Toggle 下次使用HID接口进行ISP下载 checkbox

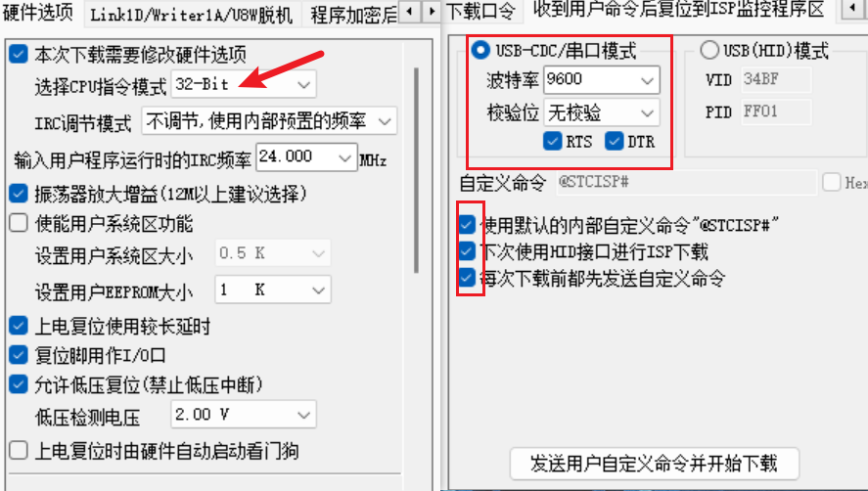467,251
